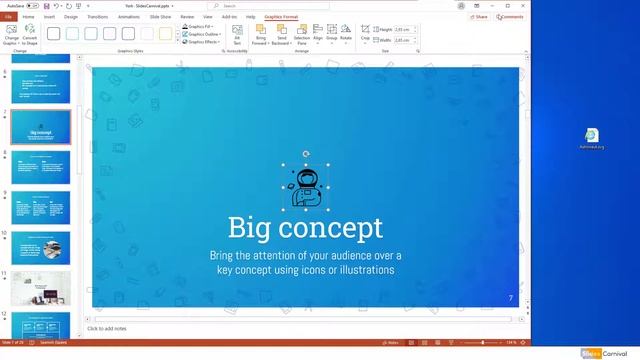The height and width of the screenshot is (360, 640).
Task: Click 'Click to add notes' area
Action: [x=107, y=329]
